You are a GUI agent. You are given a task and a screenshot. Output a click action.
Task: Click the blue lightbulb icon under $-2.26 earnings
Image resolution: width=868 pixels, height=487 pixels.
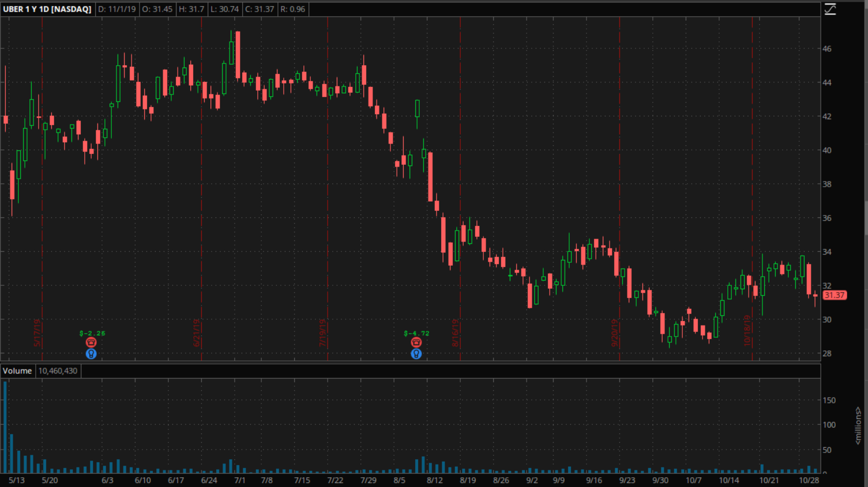(x=91, y=354)
